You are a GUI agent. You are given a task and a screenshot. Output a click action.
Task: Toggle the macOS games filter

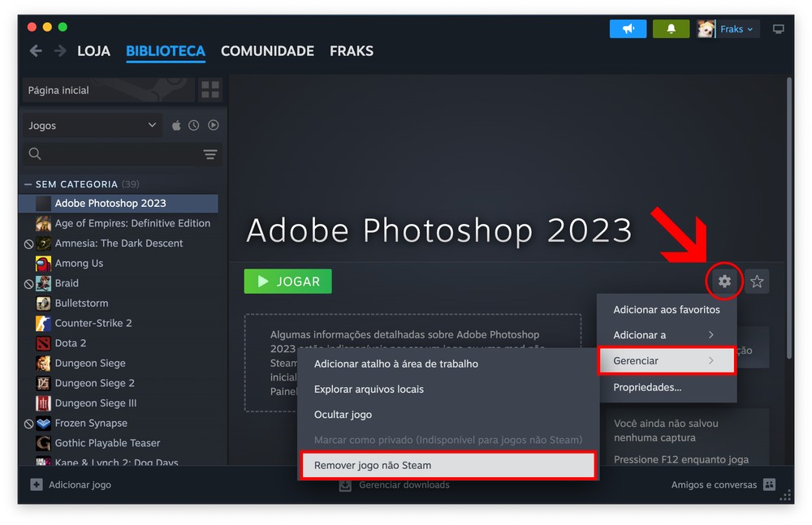point(177,126)
